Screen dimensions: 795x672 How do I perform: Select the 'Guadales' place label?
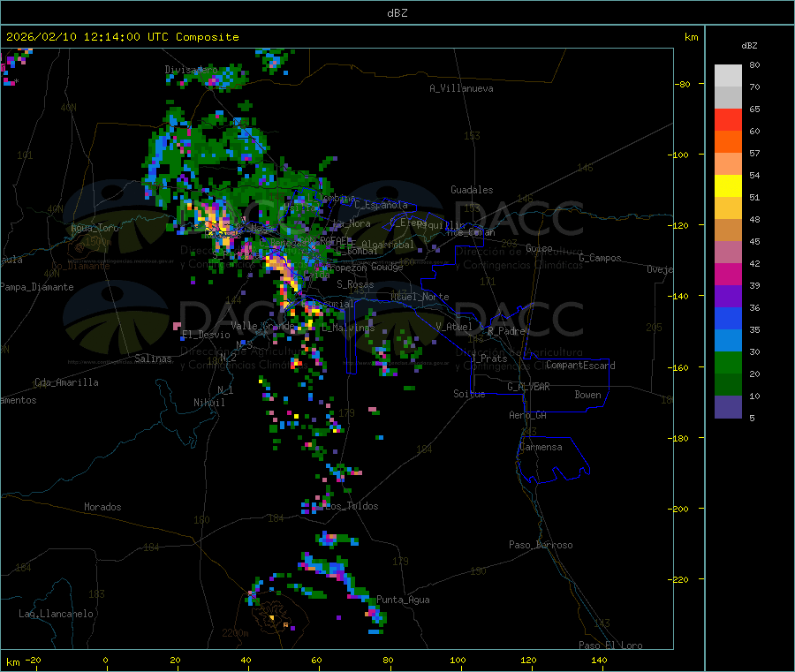coord(472,190)
